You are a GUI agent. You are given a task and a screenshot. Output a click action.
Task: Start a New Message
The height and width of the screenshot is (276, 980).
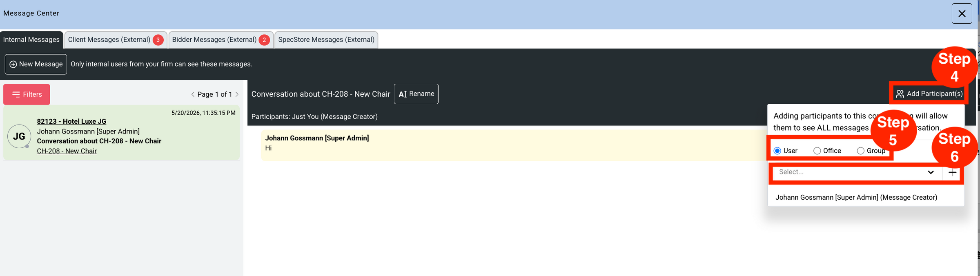tap(36, 64)
